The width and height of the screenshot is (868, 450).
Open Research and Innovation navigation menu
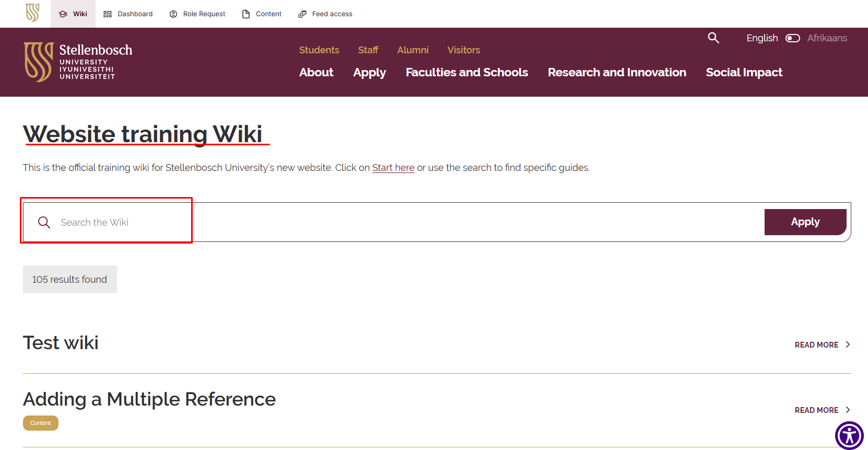[617, 73]
